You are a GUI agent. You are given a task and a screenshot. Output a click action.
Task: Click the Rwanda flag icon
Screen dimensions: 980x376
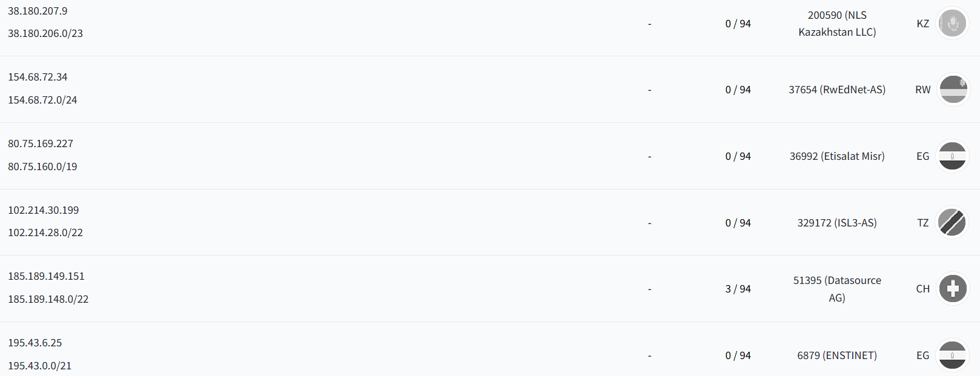point(953,90)
